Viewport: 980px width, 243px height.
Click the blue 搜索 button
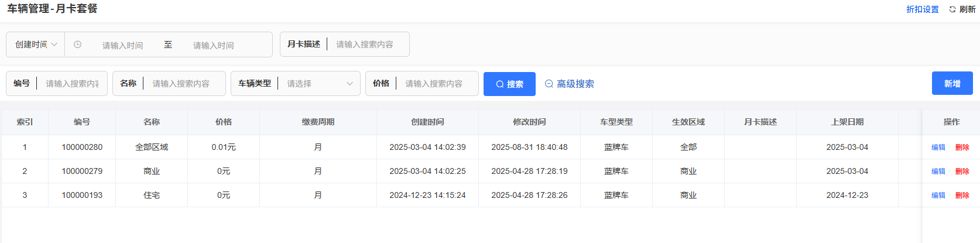pos(509,84)
